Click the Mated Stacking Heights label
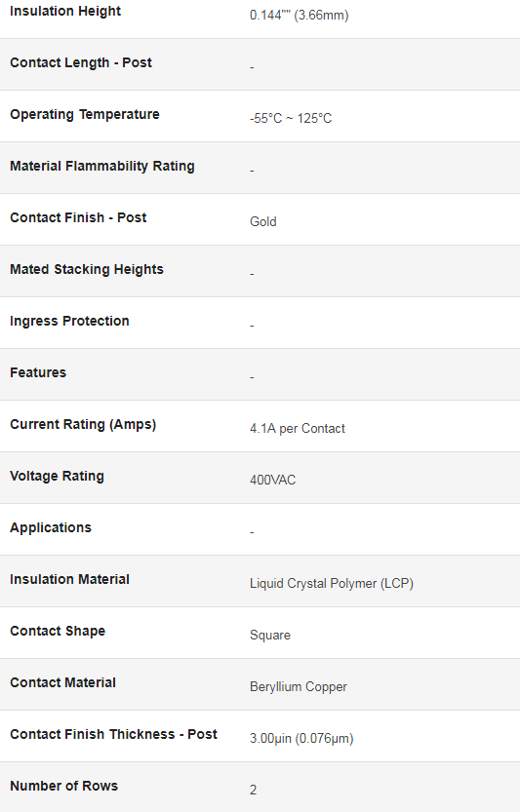Screen dimensions: 520x812 (87, 269)
